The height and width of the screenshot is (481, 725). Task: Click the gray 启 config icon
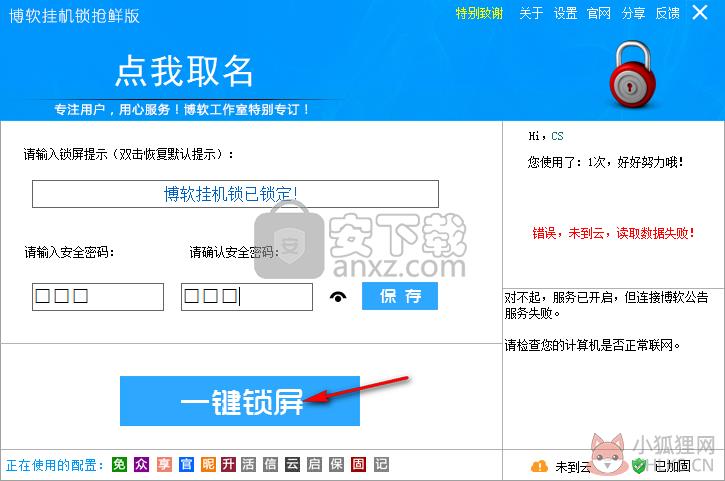(314, 464)
